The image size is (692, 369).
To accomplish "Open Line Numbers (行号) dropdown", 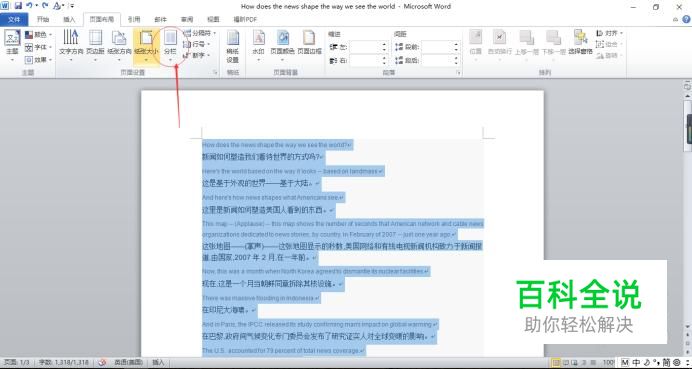I will [x=196, y=44].
